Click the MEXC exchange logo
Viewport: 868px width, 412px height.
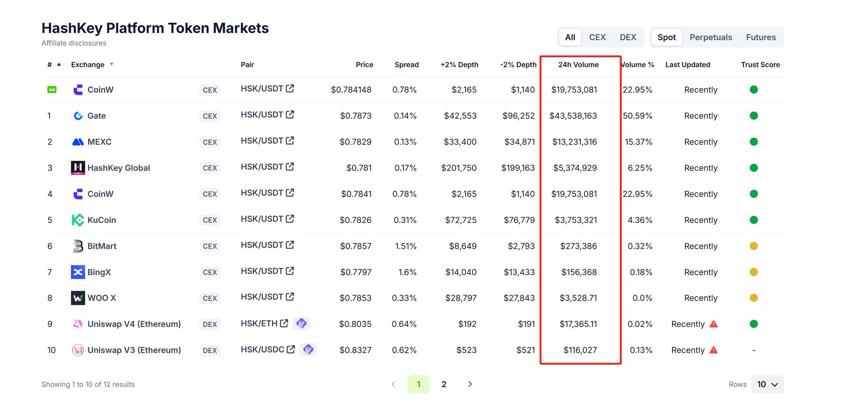click(78, 142)
